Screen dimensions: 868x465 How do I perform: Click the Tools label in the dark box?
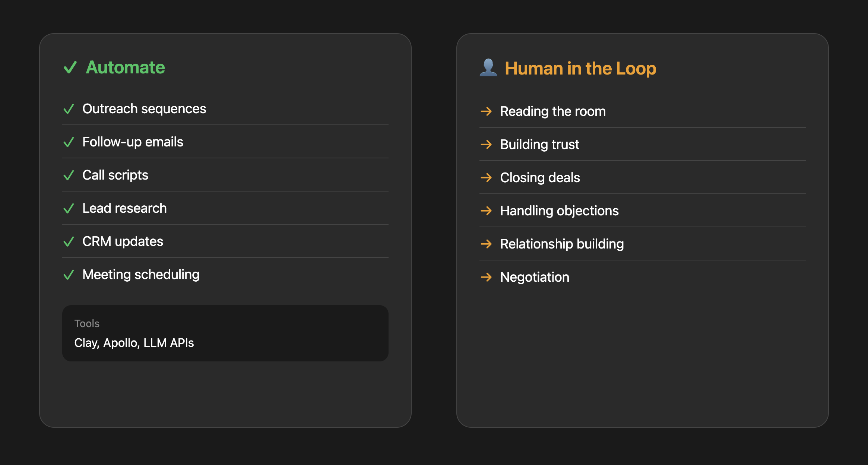87,323
